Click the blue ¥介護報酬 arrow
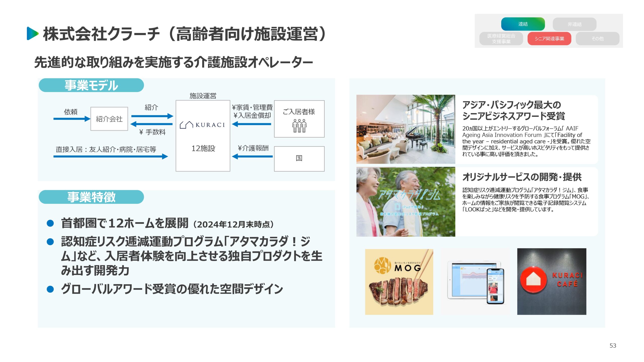The height and width of the screenshot is (362, 644). 252,156
